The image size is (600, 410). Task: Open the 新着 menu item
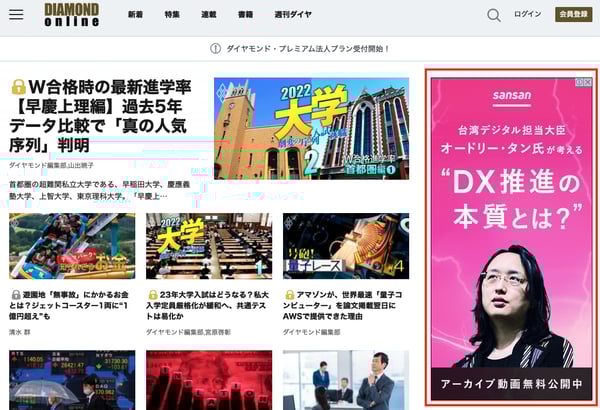click(x=135, y=15)
